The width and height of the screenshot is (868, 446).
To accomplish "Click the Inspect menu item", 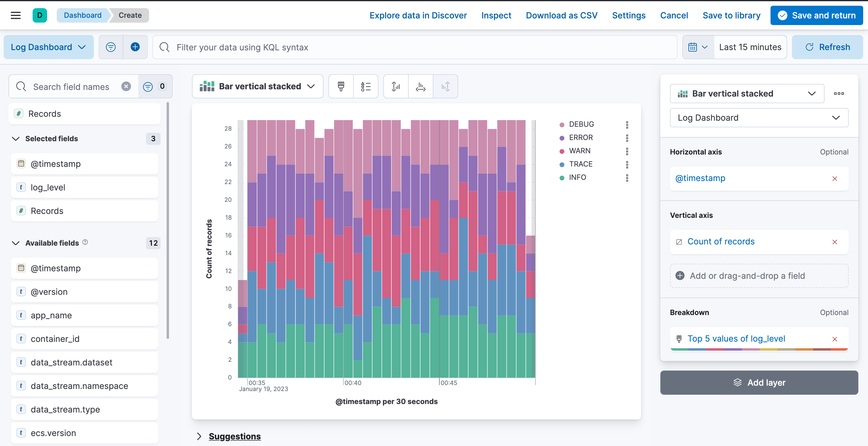I will (x=496, y=15).
